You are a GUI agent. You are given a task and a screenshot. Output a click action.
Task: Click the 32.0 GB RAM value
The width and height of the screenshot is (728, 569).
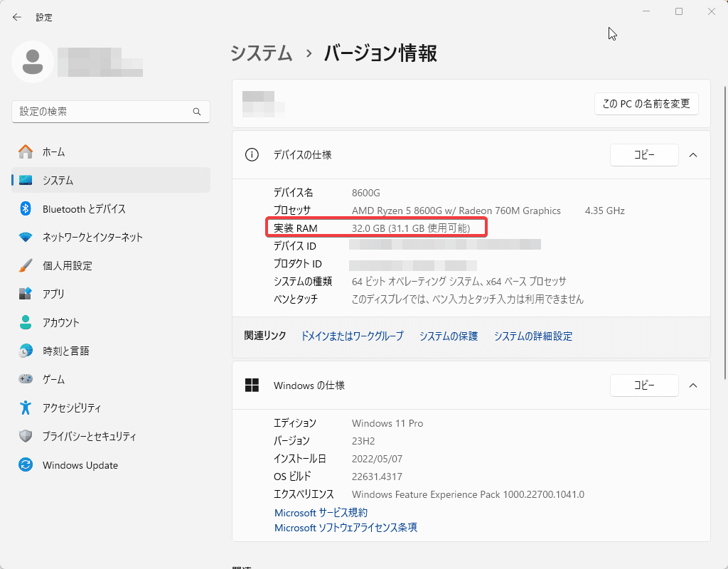point(411,228)
